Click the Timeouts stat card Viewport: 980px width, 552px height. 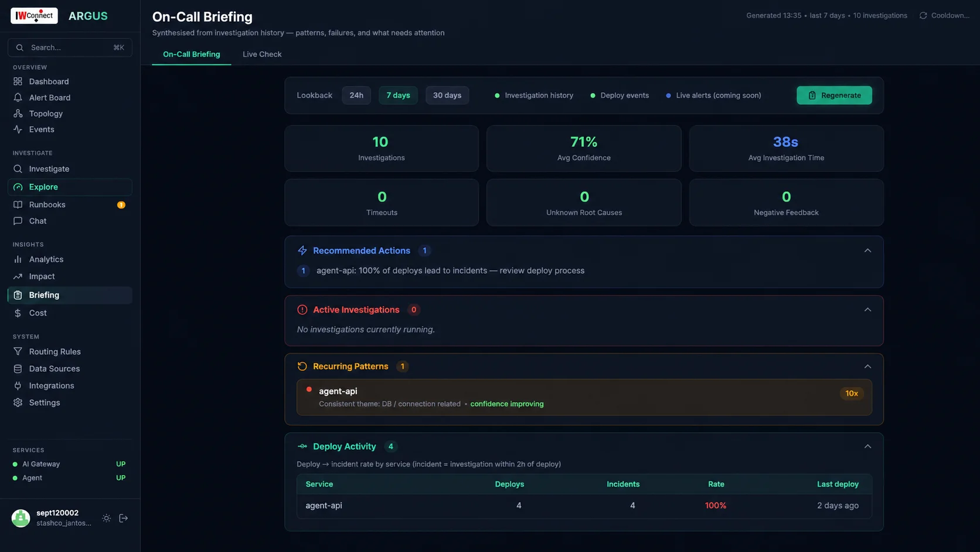(382, 203)
